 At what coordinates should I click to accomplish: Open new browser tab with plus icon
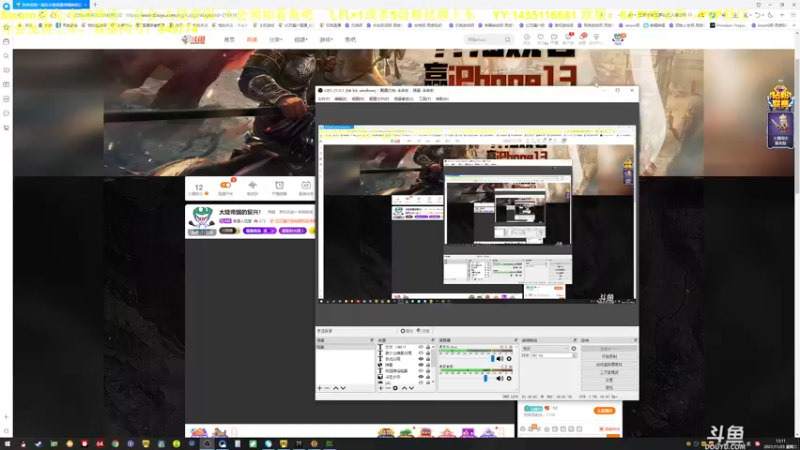pos(95,5)
